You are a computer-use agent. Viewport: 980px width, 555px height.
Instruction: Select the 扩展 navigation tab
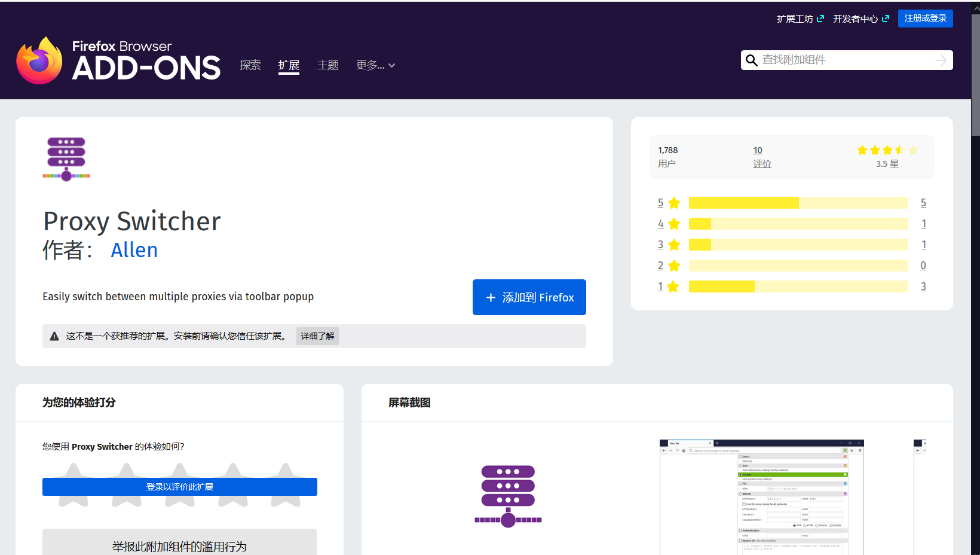[289, 65]
